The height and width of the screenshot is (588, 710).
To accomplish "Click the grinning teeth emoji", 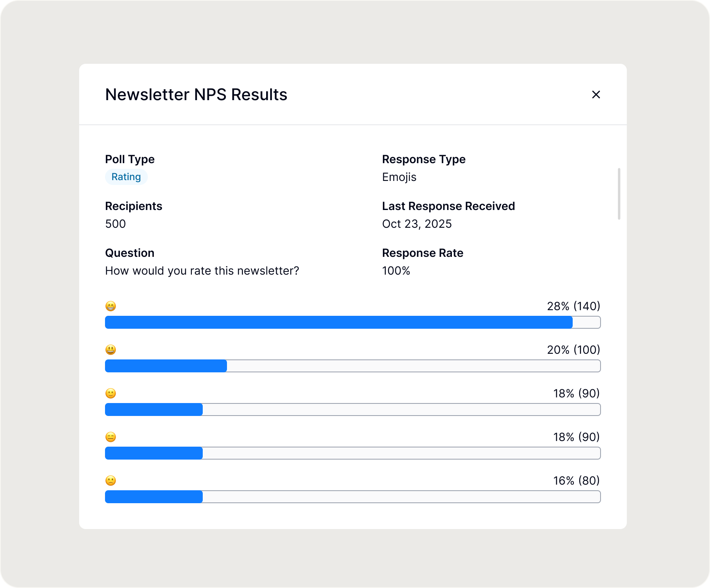I will coord(111,306).
